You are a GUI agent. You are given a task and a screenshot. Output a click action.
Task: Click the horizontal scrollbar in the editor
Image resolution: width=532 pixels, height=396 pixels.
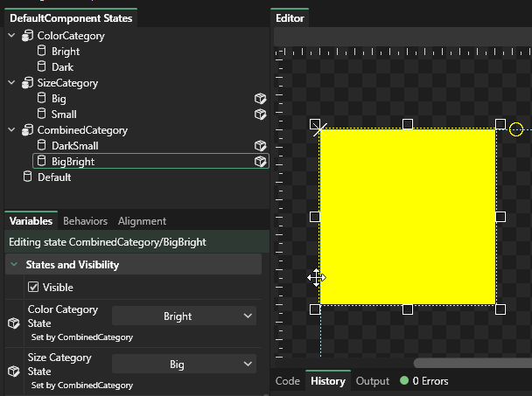pyautogui.click(x=472, y=362)
